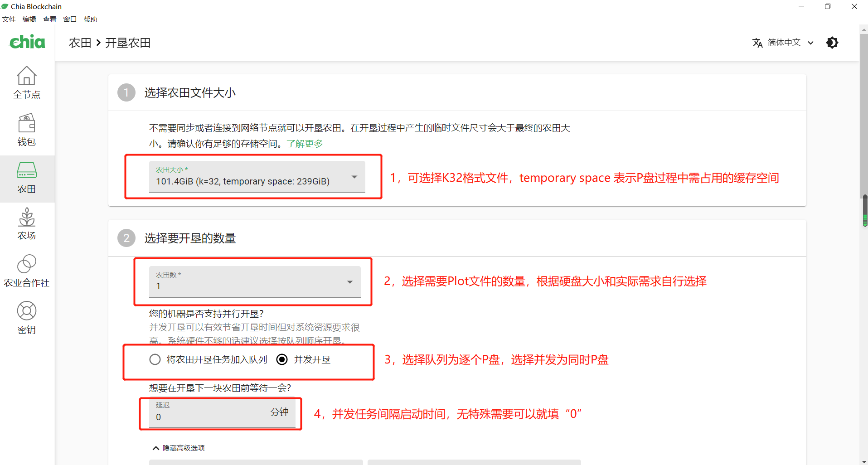
Task: Open the 全节点 (Full Node) sidebar icon
Action: [x=27, y=82]
